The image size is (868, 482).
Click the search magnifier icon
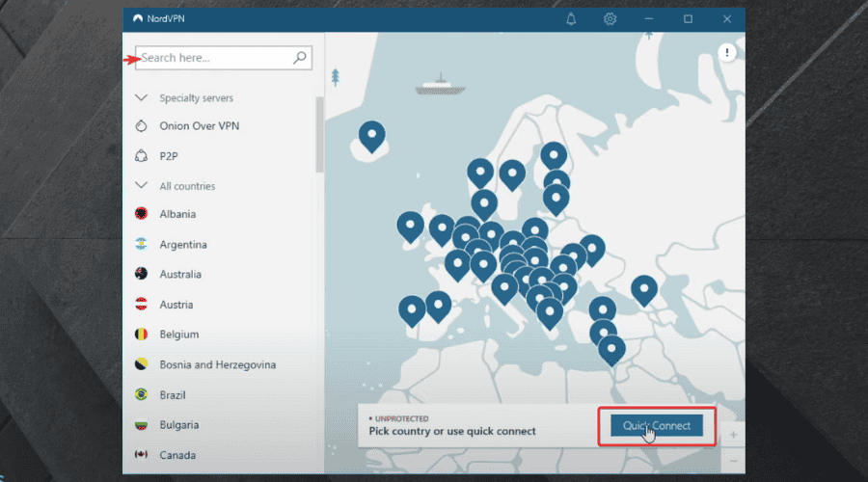pos(300,58)
